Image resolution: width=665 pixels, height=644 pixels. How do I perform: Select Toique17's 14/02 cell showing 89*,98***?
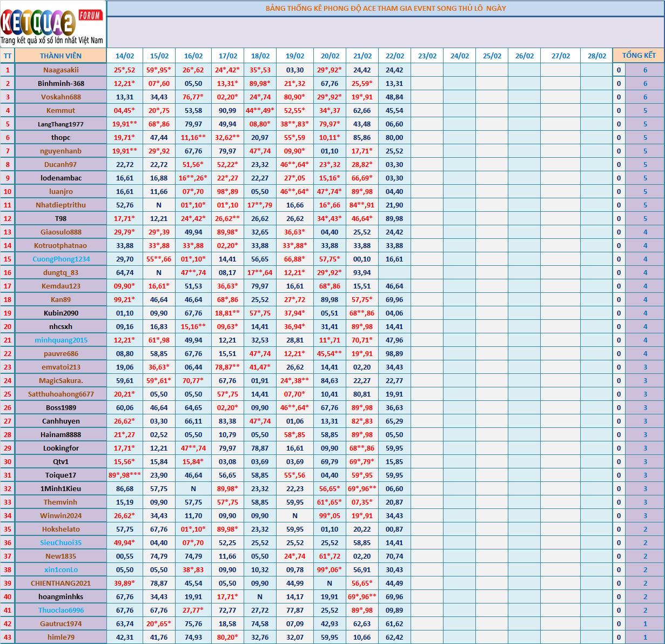(x=124, y=475)
